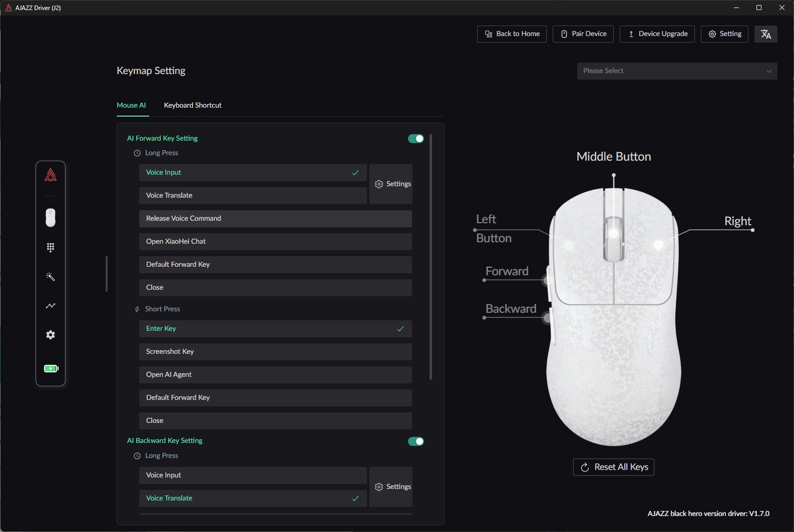The image size is (794, 532).
Task: Click the Backward side button label
Action: click(x=511, y=309)
